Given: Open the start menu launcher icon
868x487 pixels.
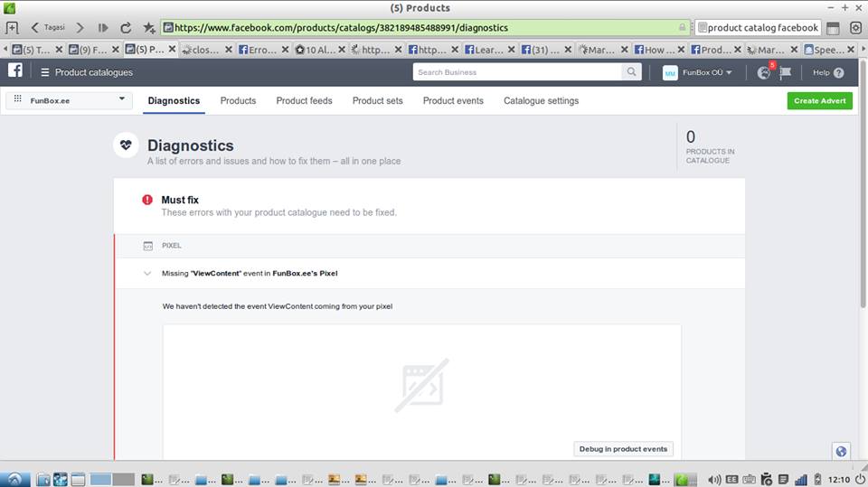Looking at the screenshot, I should (15, 479).
